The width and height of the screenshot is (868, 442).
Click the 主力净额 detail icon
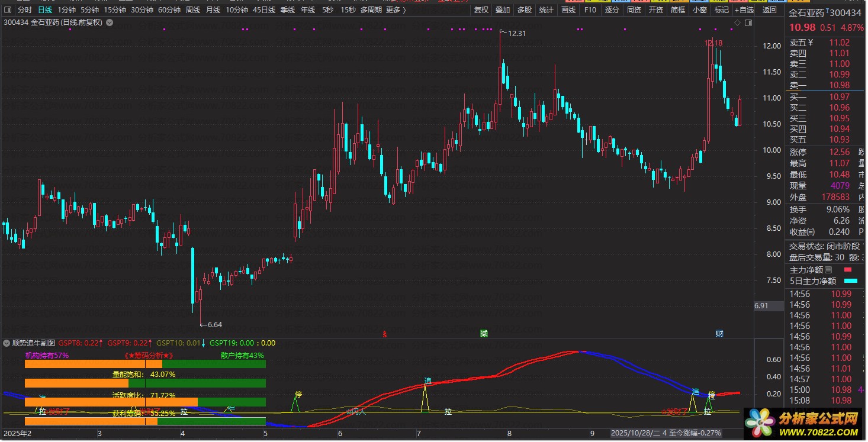[x=828, y=270]
